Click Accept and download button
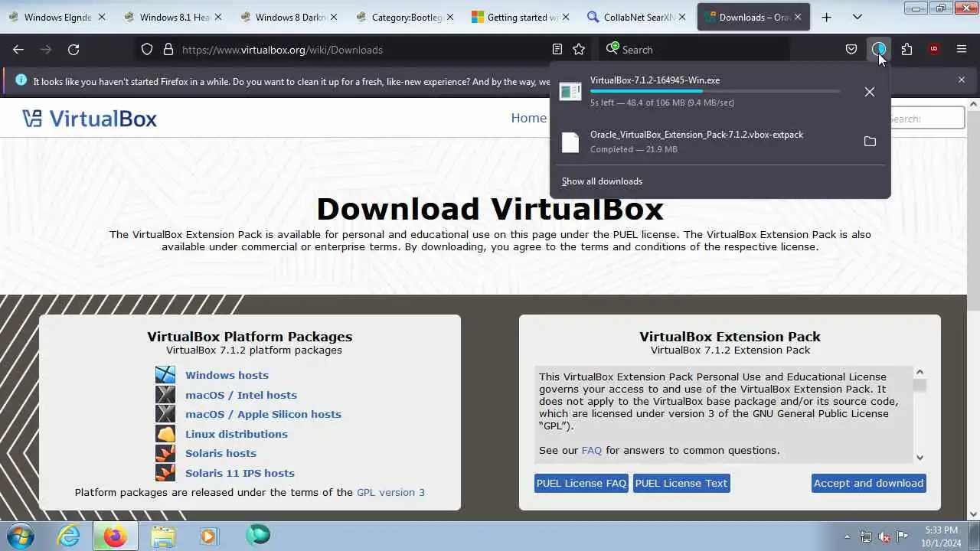Viewport: 980px width, 551px height. click(x=868, y=483)
